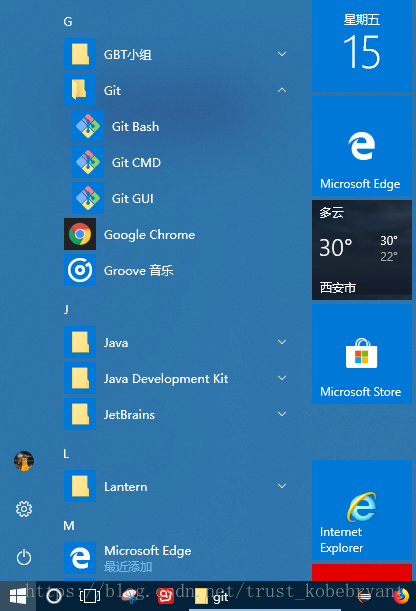Screen dimensions: 416x611
Task: Open the Microsoft Store tile
Action: [x=362, y=354]
